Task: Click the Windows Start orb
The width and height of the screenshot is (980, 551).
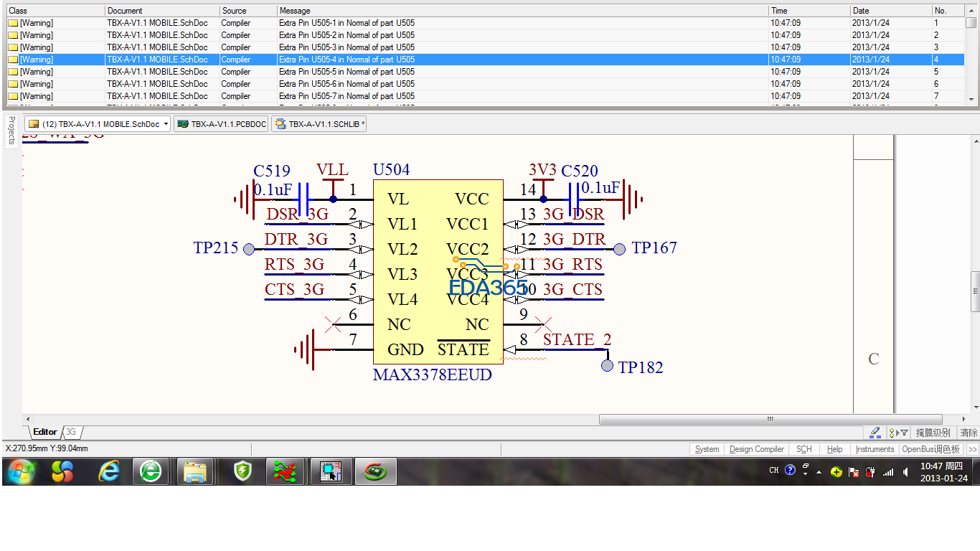Action: (20, 471)
